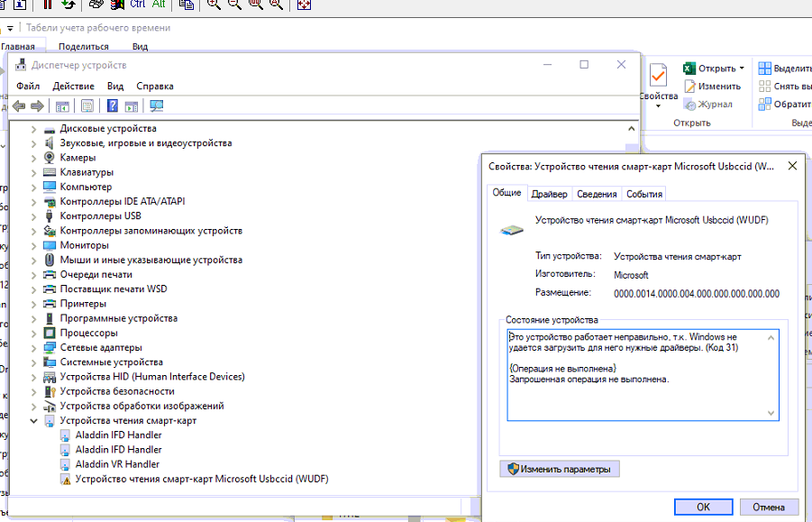Click the Excel icon beside Открыть in ribbon

point(689,69)
